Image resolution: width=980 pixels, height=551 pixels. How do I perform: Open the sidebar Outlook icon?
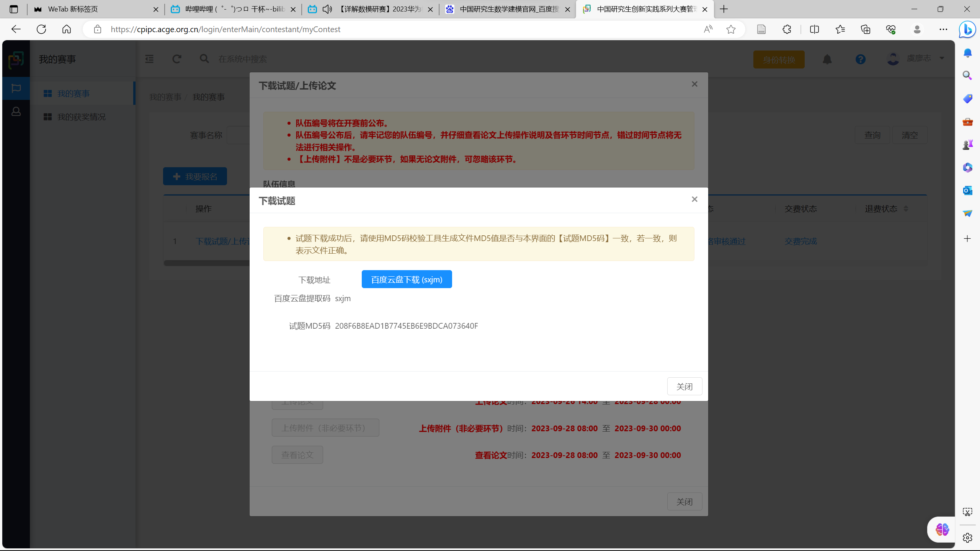tap(967, 190)
